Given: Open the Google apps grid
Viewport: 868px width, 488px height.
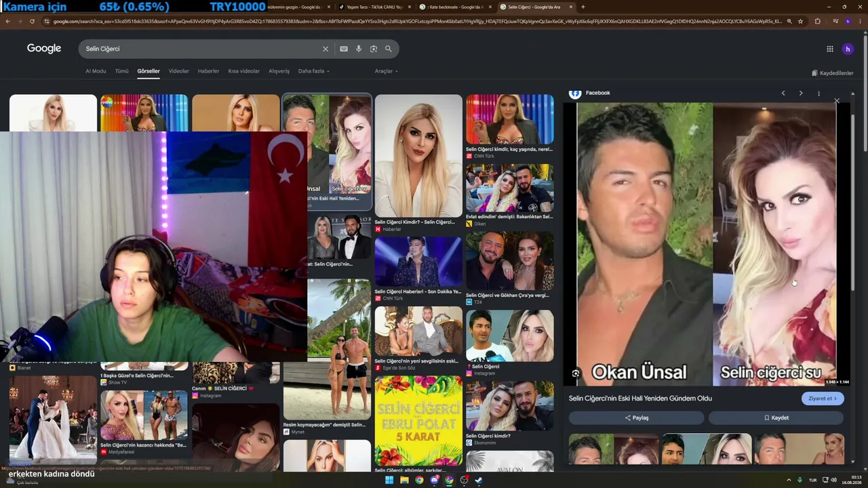Looking at the screenshot, I should 829,49.
